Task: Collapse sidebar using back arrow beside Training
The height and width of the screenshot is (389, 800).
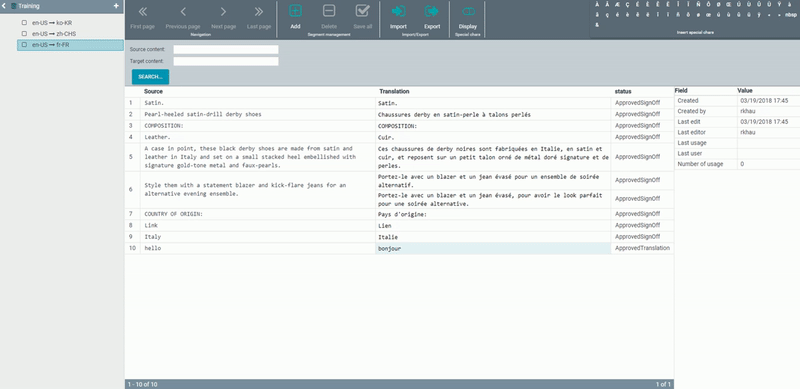Action: pyautogui.click(x=5, y=6)
